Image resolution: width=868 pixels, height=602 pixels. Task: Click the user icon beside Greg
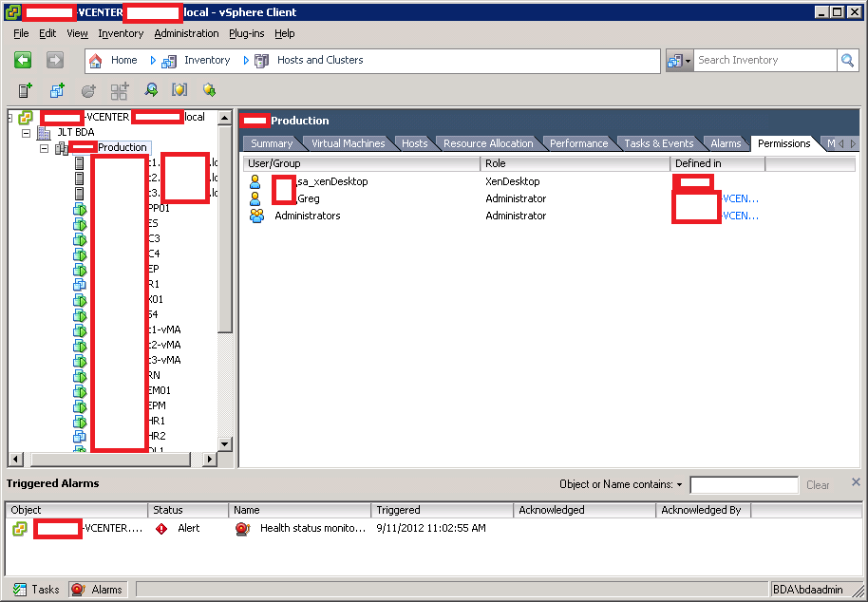tap(255, 198)
